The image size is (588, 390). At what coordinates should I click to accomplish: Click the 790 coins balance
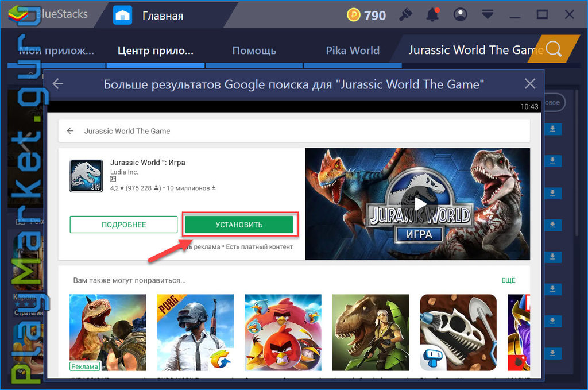374,16
